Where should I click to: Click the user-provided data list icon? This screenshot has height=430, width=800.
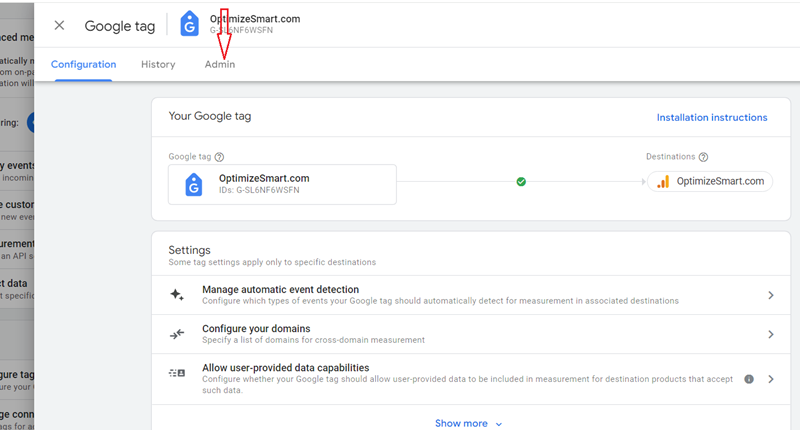[x=177, y=373]
